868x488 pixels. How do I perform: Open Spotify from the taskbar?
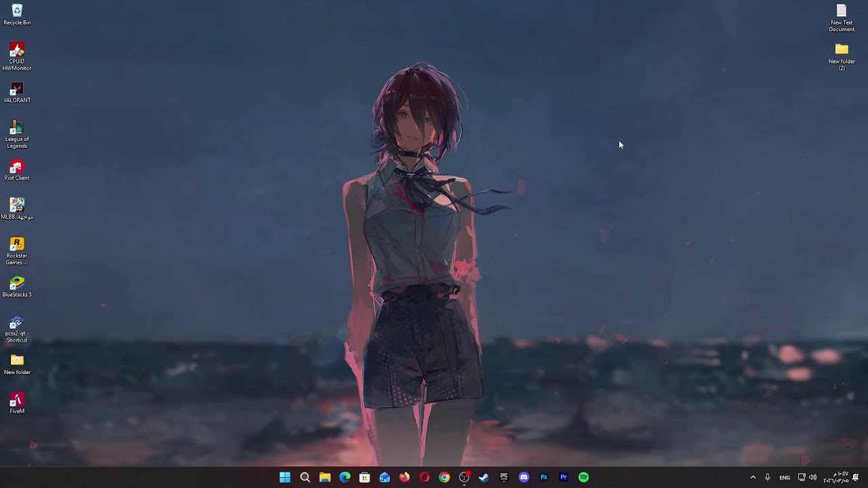pos(583,477)
